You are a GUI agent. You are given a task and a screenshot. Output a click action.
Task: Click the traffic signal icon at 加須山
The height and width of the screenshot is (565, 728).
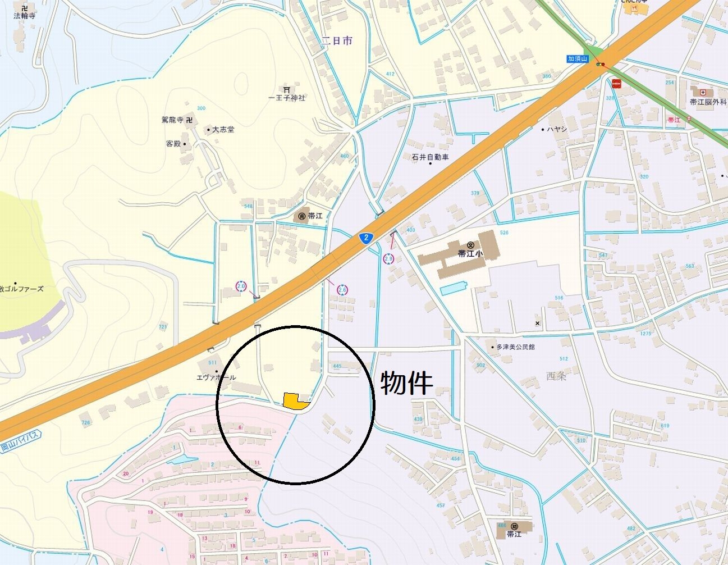point(601,65)
